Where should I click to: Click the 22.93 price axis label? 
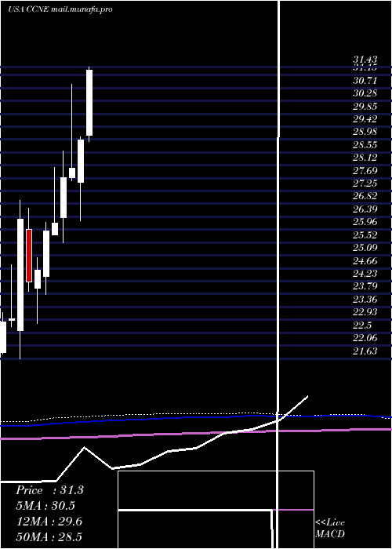pos(365,312)
